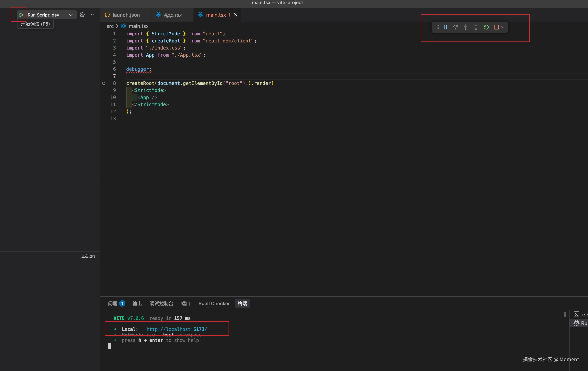Close the main.tsx tab
Viewport: 588px width, 371px height.
(236, 15)
